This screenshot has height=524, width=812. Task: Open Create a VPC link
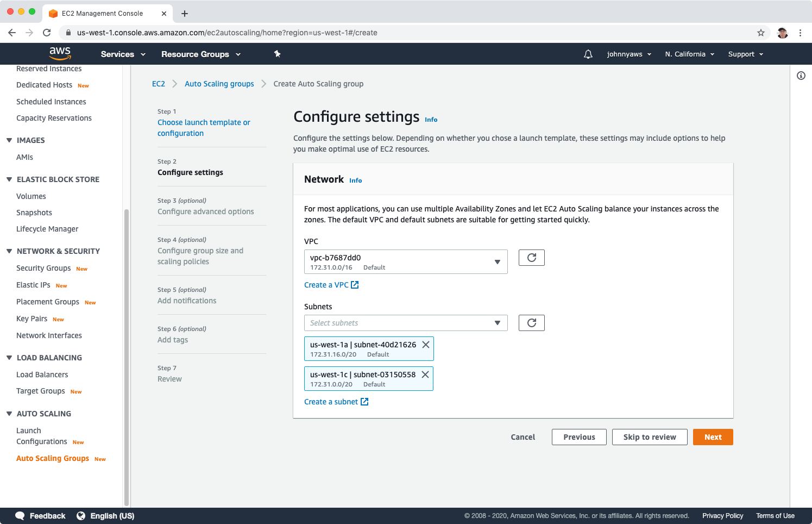(x=331, y=285)
